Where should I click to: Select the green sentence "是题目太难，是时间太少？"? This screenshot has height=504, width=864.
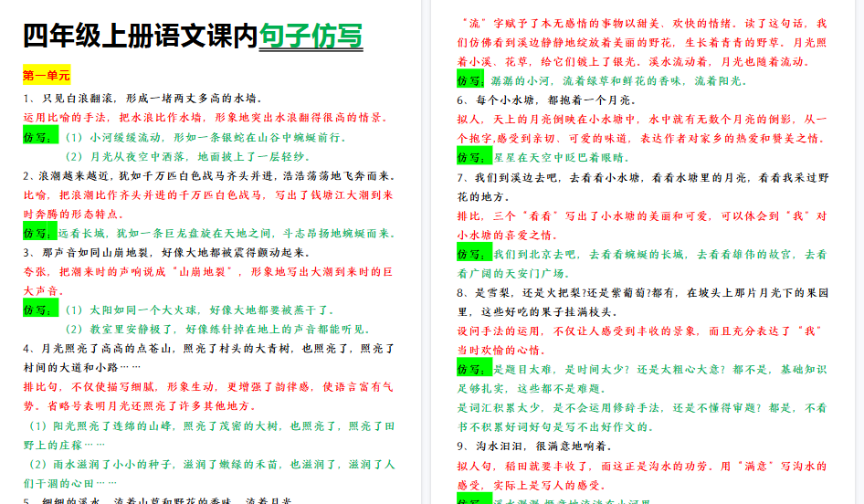point(660,370)
